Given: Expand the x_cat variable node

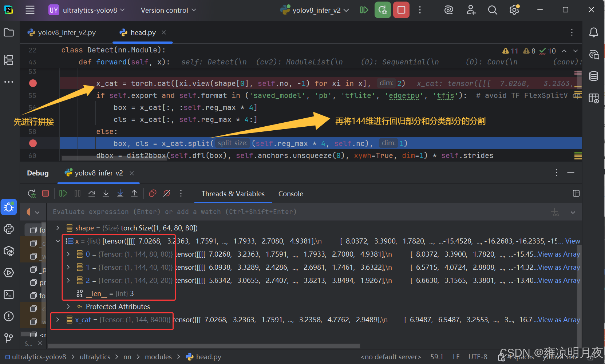Looking at the screenshot, I should click(58, 320).
